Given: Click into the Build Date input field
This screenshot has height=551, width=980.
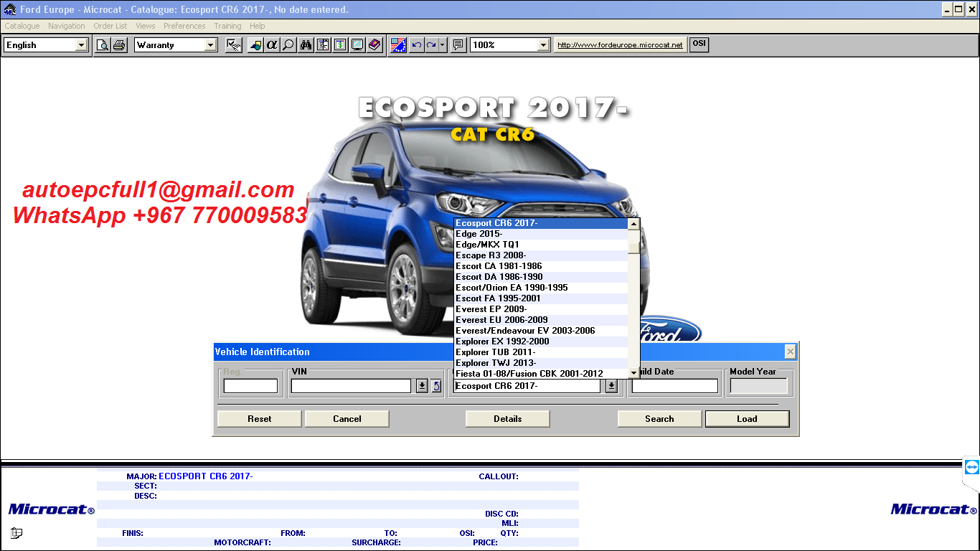Looking at the screenshot, I should tap(675, 386).
